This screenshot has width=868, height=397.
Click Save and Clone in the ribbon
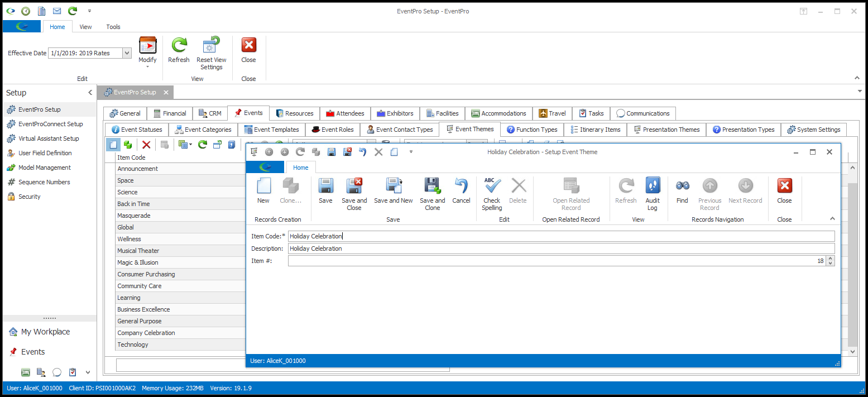(433, 194)
